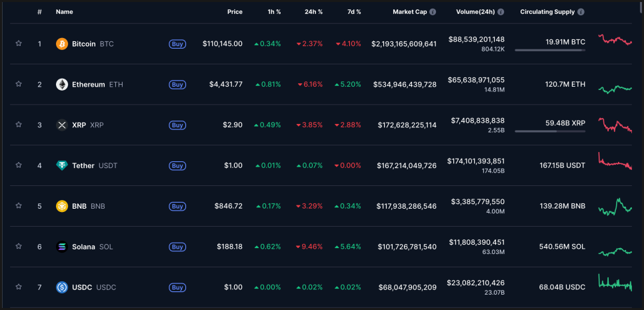This screenshot has height=310, width=644.
Task: Click the Ethereum diamond logo icon
Action: click(62, 84)
